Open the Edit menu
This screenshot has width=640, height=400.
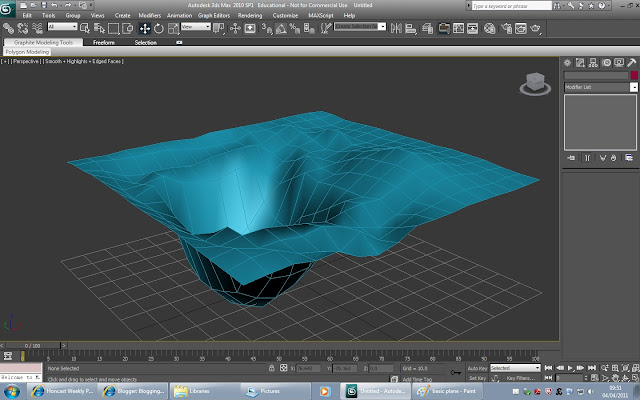27,16
